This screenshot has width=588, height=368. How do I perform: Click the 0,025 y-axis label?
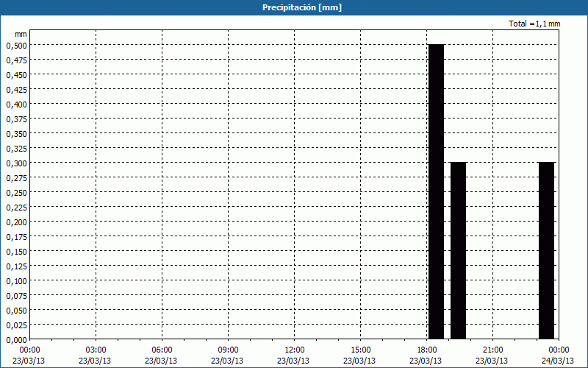point(16,325)
